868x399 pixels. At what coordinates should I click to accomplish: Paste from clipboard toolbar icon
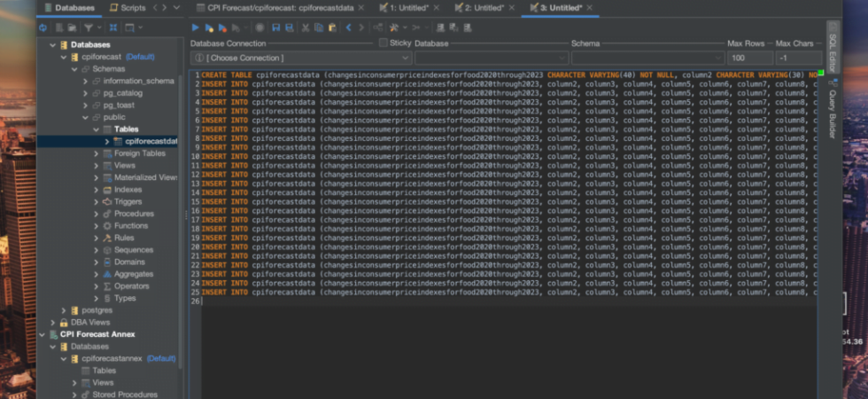pyautogui.click(x=332, y=27)
